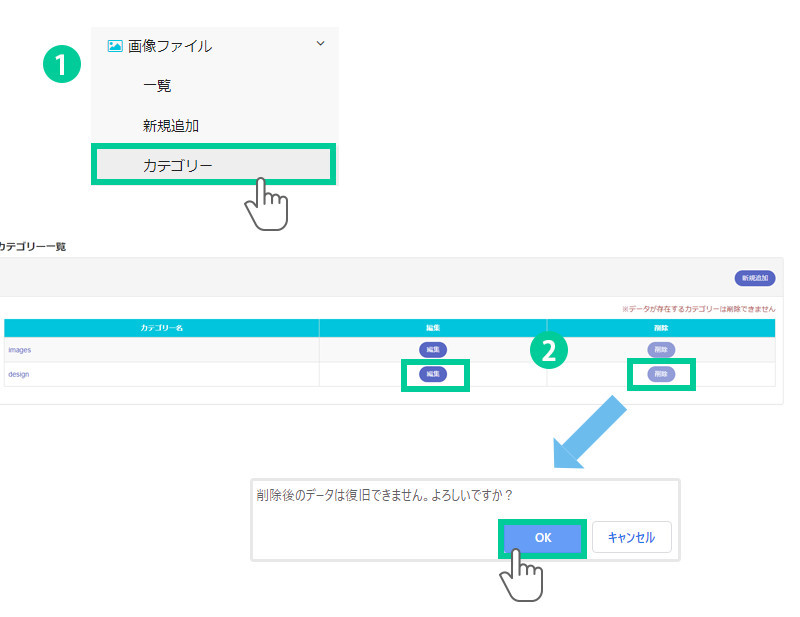Viewport: 800px width, 617px height.
Task: Click the image file picture icon
Action: coord(115,45)
